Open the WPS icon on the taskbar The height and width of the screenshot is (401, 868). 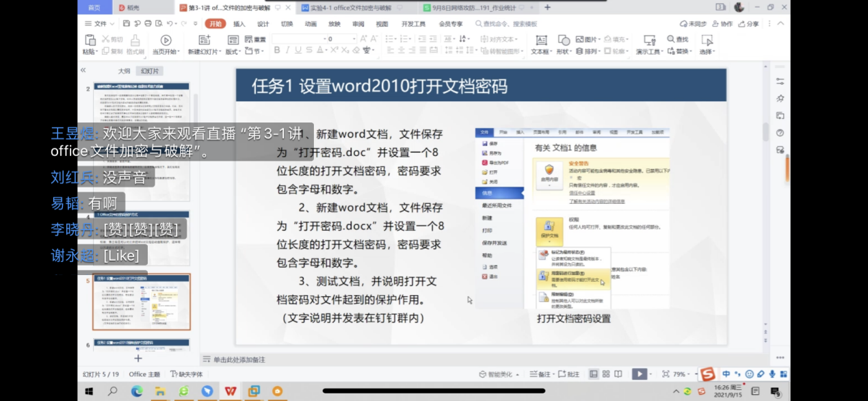[x=231, y=391]
